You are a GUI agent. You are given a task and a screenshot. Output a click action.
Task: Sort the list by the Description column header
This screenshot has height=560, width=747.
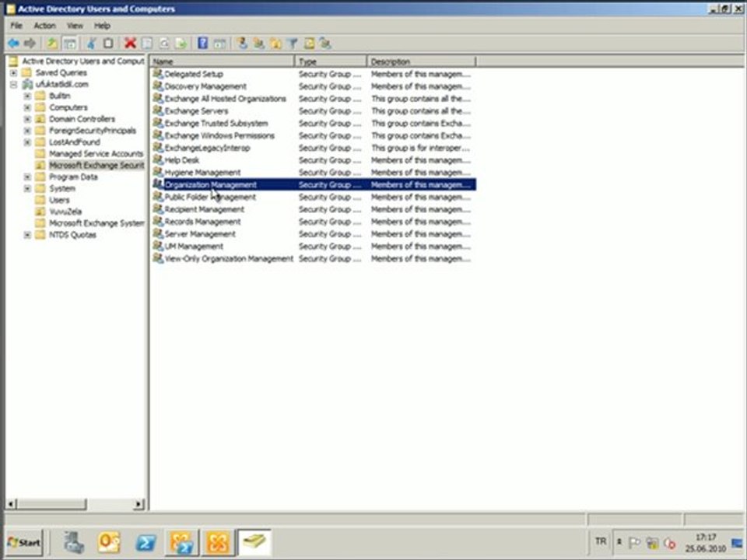[421, 61]
